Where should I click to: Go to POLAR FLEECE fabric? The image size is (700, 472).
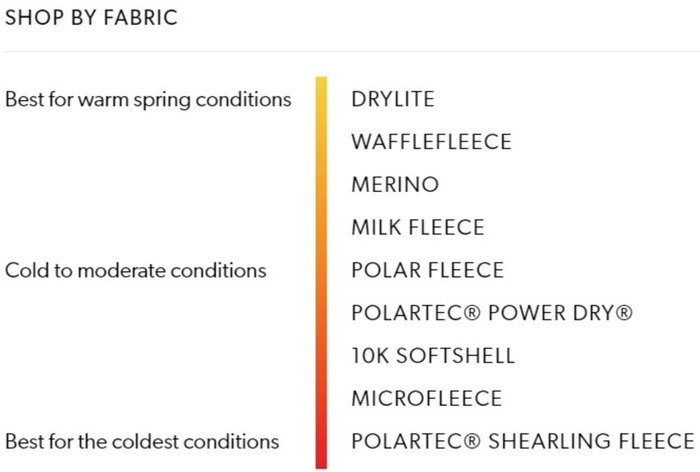point(428,270)
